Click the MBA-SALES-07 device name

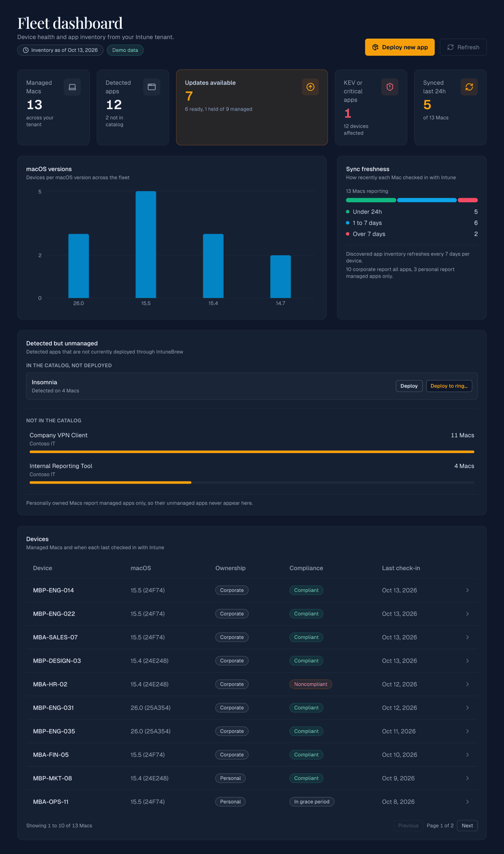pyautogui.click(x=55, y=637)
